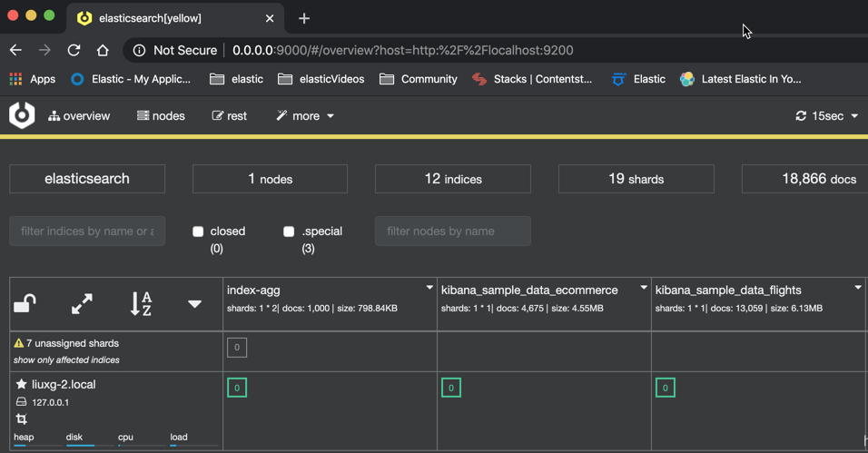Click the filter nodes by name field

pos(453,231)
